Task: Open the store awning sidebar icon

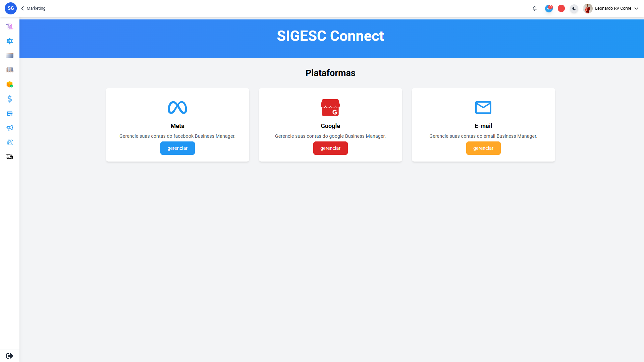Action: tap(10, 70)
